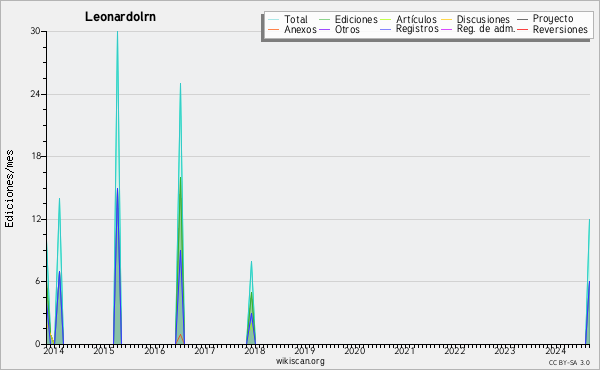
Task: Click the 2015 peak reaching 30 edits
Action: pyautogui.click(x=117, y=32)
